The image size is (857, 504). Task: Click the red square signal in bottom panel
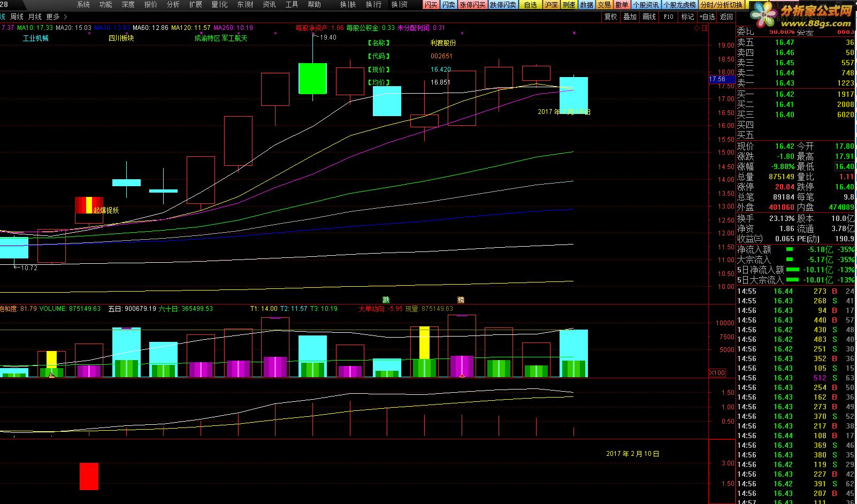pos(89,476)
